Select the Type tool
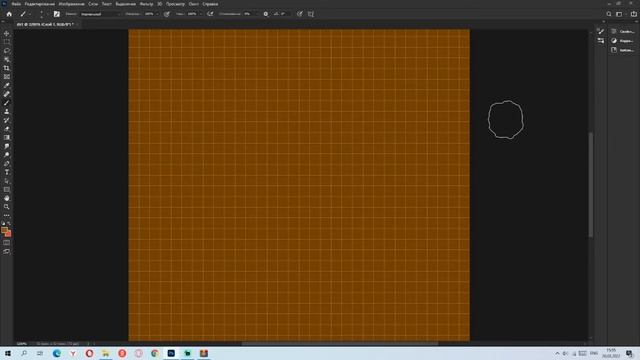This screenshot has width=640, height=360. click(7, 172)
